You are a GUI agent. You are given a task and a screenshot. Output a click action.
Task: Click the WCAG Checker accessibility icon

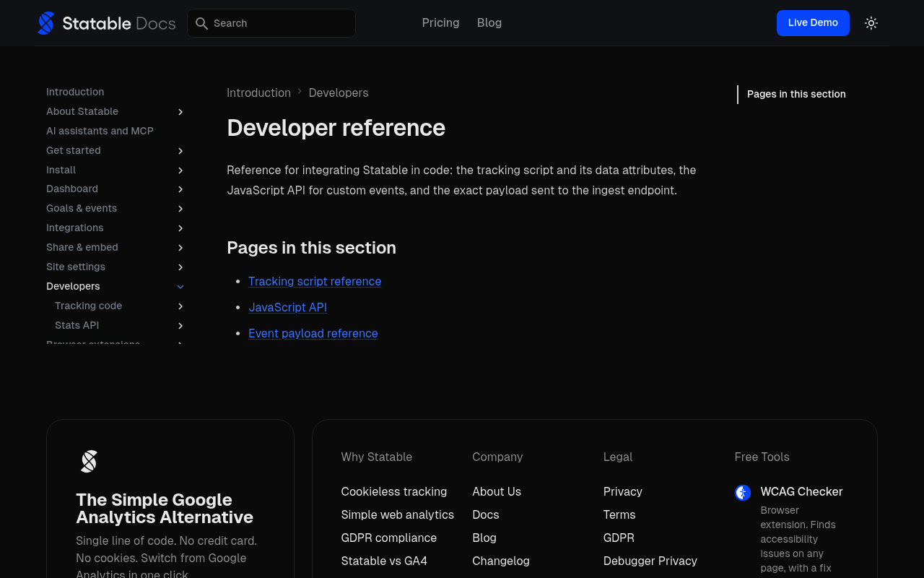click(743, 493)
